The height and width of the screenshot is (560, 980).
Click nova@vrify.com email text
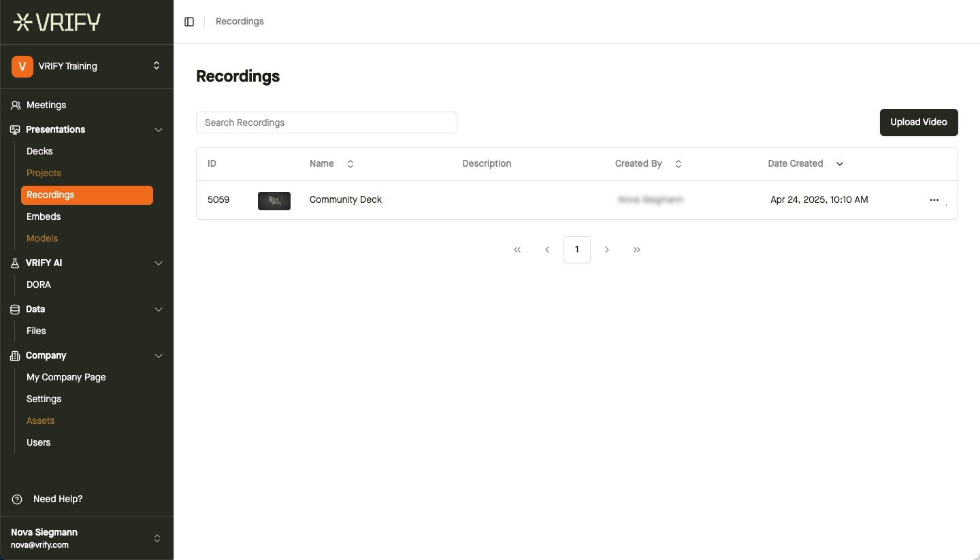pos(39,545)
